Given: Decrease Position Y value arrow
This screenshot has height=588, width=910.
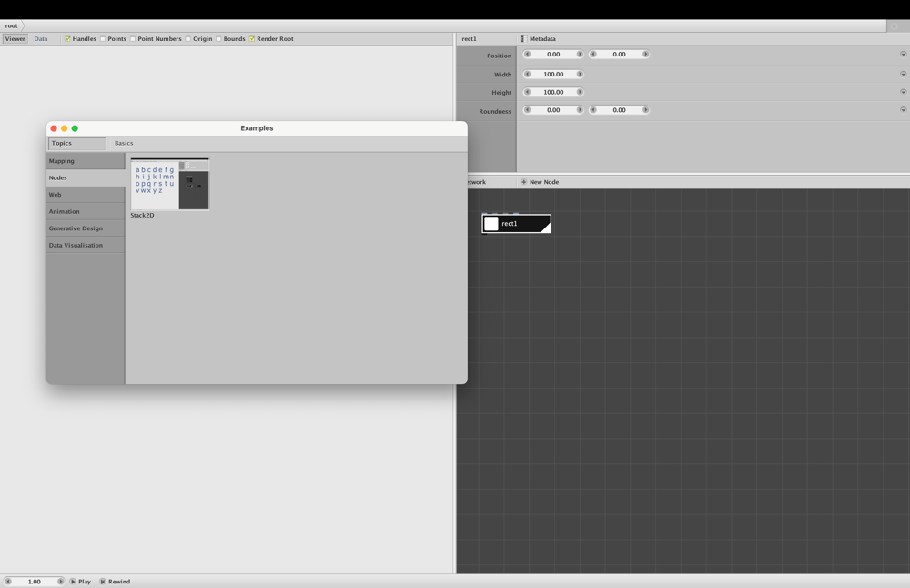Looking at the screenshot, I should click(x=593, y=54).
